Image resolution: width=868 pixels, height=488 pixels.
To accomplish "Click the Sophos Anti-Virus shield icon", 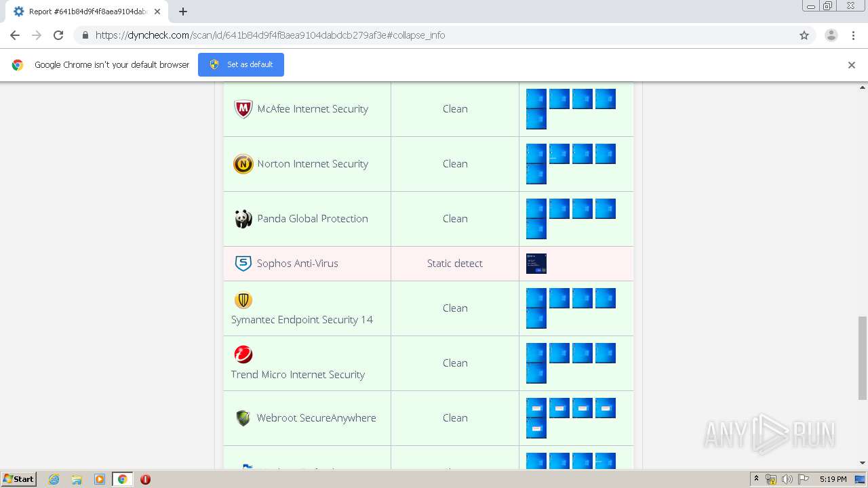I will coord(243,264).
